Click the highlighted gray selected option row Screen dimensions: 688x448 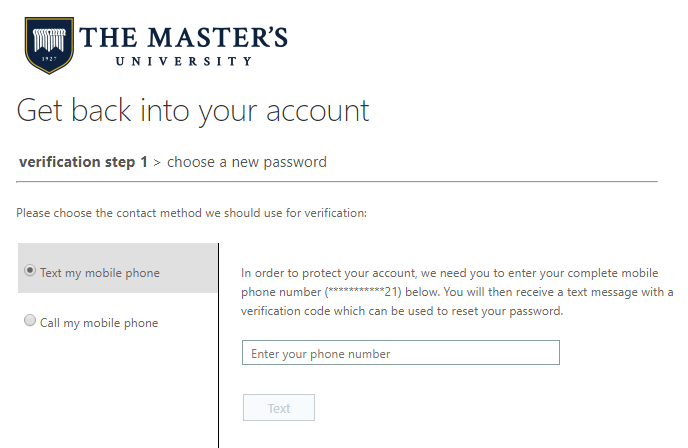[x=117, y=268]
